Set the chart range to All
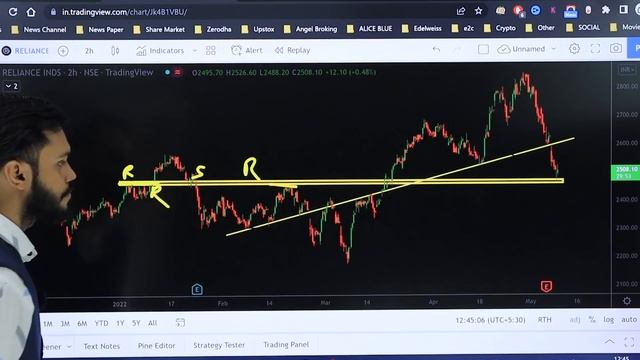640x360 pixels. (153, 323)
